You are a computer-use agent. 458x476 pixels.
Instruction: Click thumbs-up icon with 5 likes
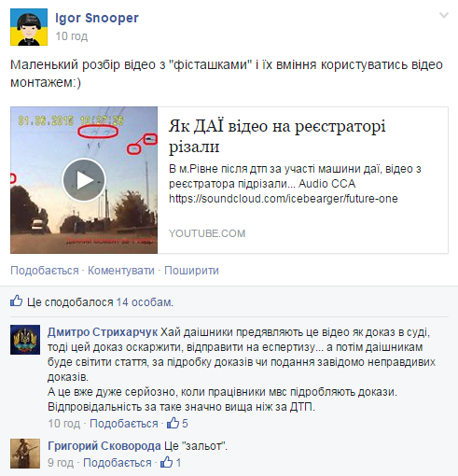pyautogui.click(x=173, y=423)
